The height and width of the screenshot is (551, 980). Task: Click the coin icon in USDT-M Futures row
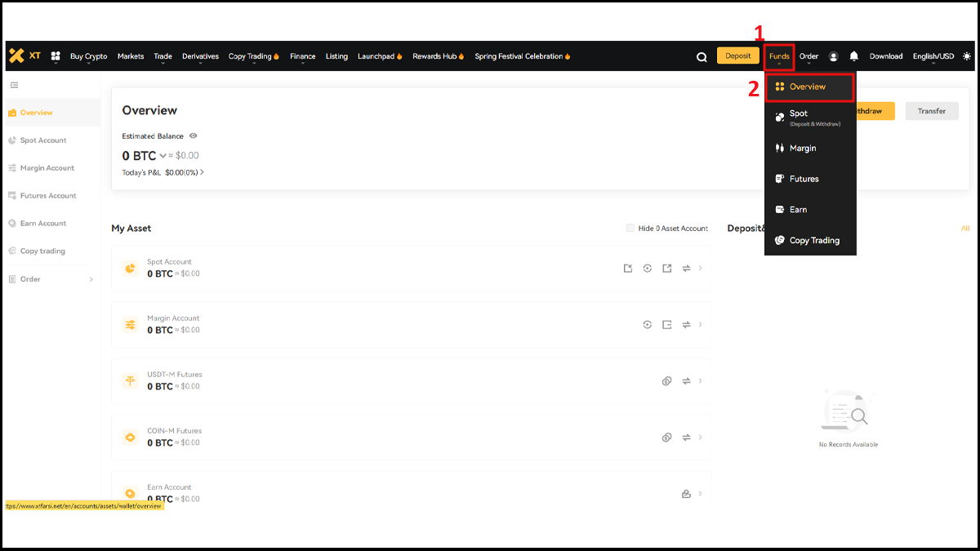point(667,380)
